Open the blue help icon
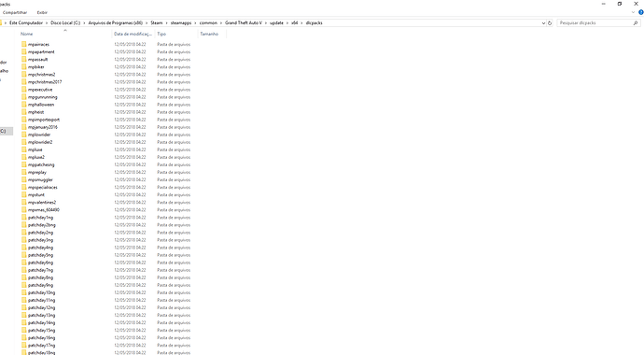This screenshot has height=355, width=644. (641, 12)
